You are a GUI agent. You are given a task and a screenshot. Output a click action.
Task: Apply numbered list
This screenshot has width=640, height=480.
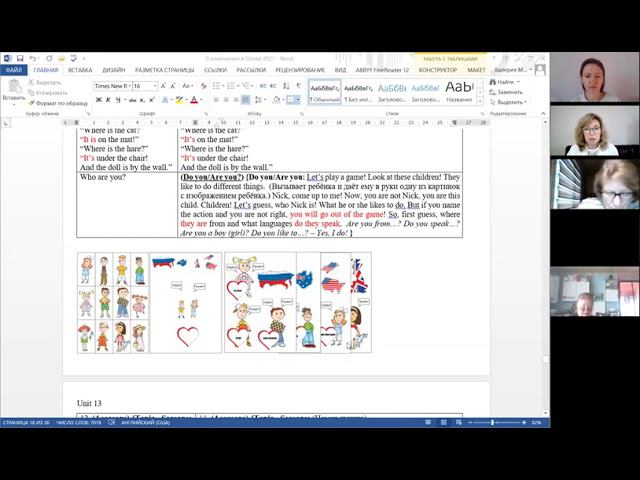pos(231,86)
